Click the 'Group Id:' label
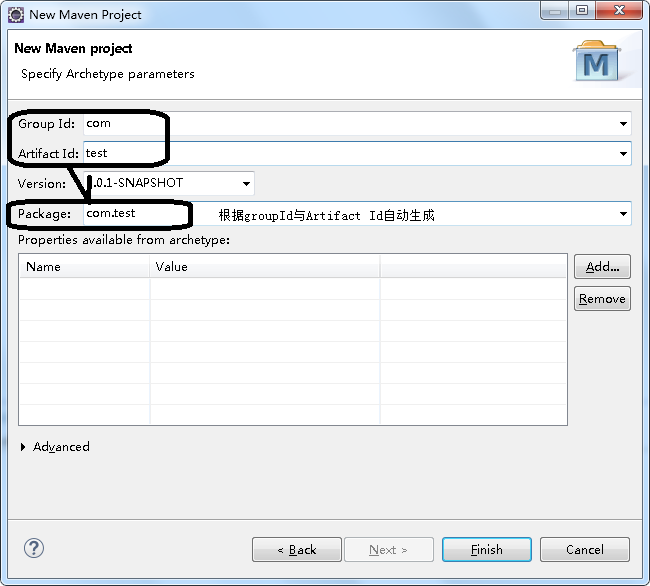650x586 pixels. tap(46, 124)
